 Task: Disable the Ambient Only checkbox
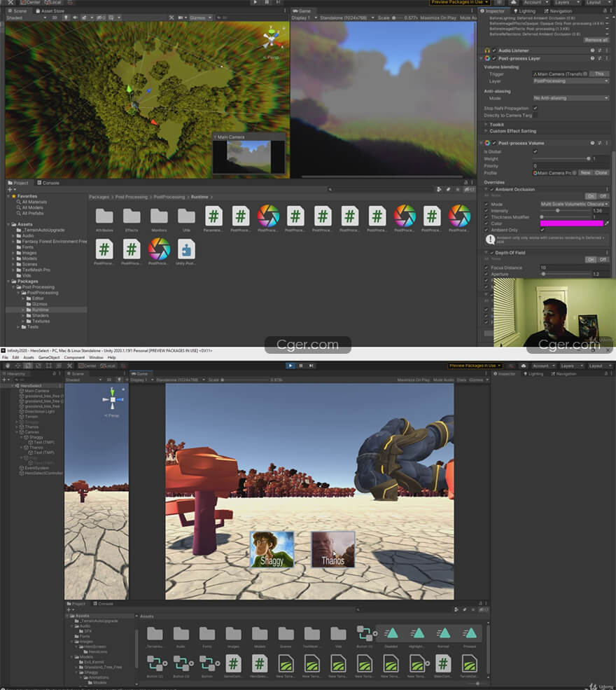point(542,230)
